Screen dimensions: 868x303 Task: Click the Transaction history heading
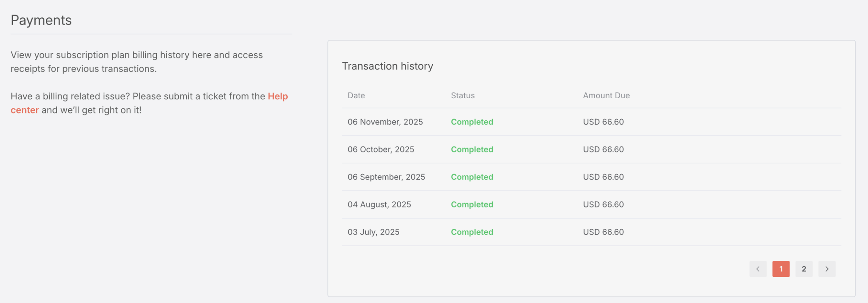coord(387,66)
